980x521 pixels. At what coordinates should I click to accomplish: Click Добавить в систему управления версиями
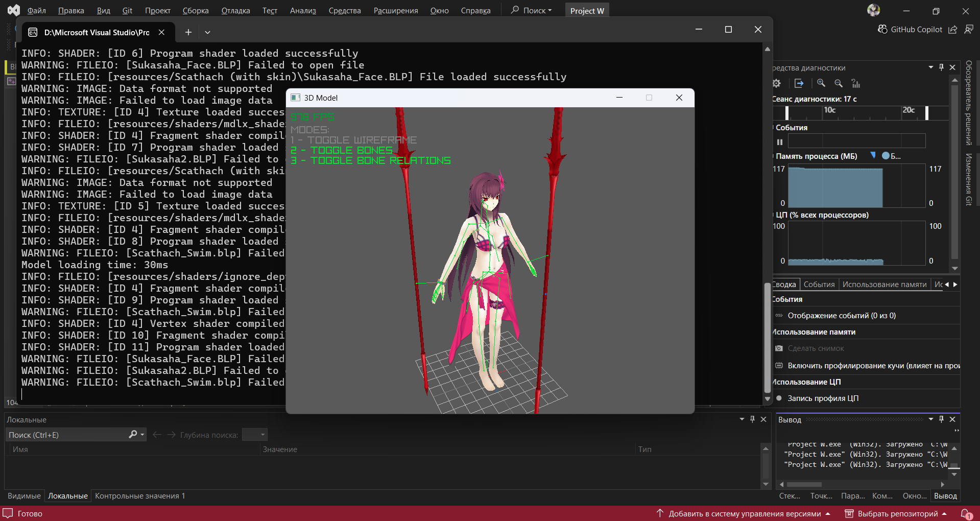tap(744, 514)
